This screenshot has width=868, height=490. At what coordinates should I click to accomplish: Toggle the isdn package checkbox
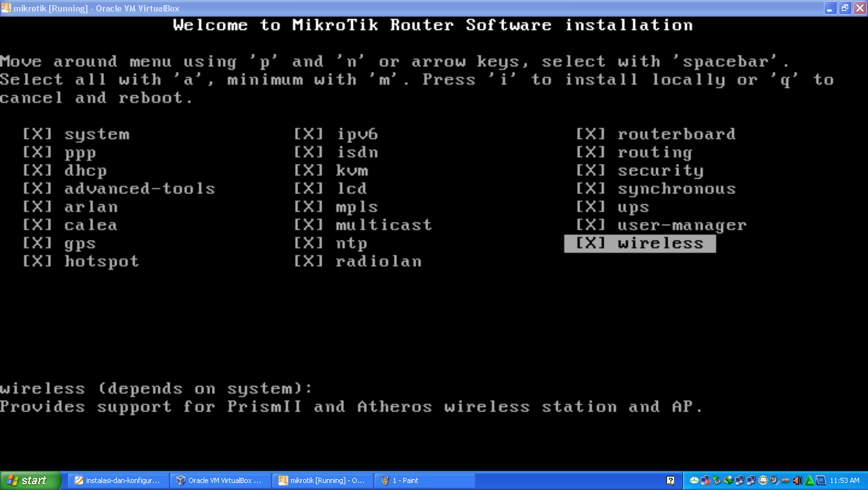pos(309,152)
